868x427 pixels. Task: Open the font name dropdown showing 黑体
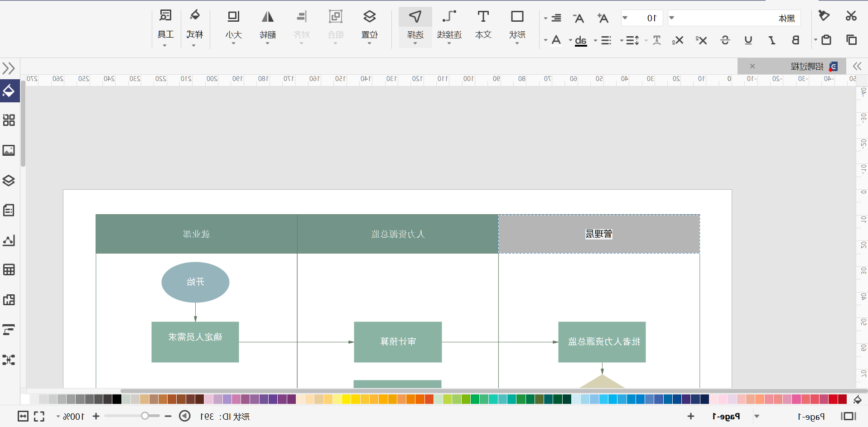pyautogui.click(x=672, y=18)
